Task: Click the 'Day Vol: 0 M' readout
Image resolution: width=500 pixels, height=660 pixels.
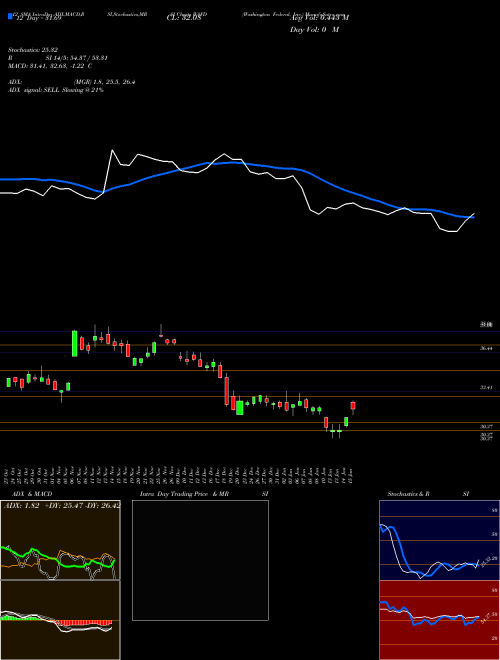Action: (x=314, y=30)
